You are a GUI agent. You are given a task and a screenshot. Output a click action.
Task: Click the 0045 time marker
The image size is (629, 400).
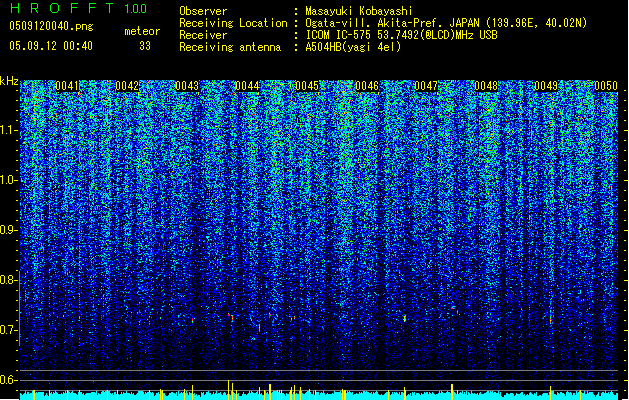click(307, 86)
